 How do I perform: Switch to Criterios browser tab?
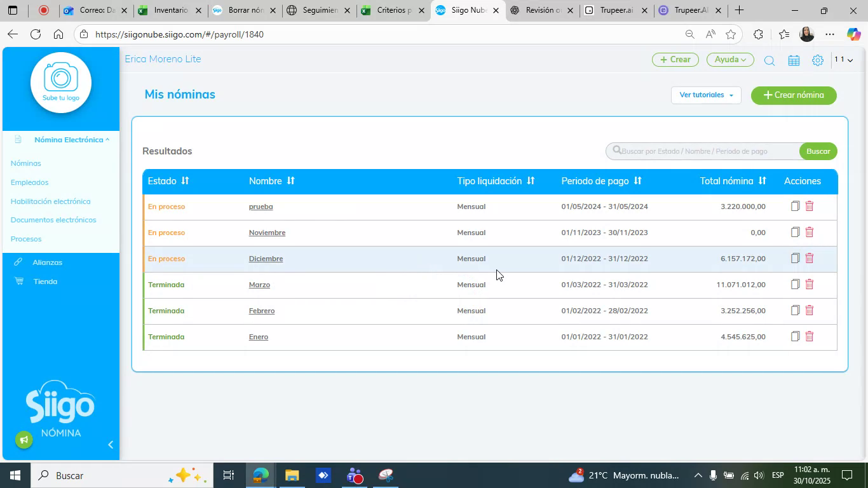(x=394, y=10)
